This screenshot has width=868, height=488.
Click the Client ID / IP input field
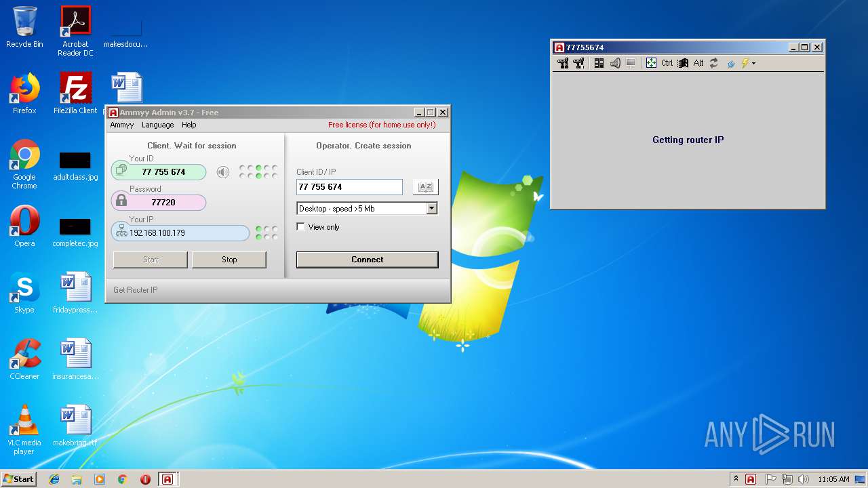(x=349, y=187)
